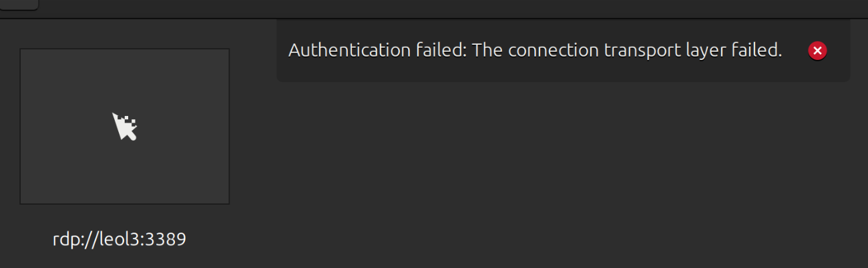Click the top header bar area

tap(434, 8)
